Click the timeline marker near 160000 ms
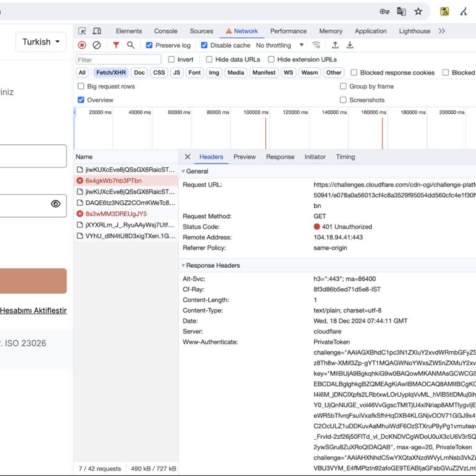The width and height of the screenshot is (476, 476). point(382,133)
